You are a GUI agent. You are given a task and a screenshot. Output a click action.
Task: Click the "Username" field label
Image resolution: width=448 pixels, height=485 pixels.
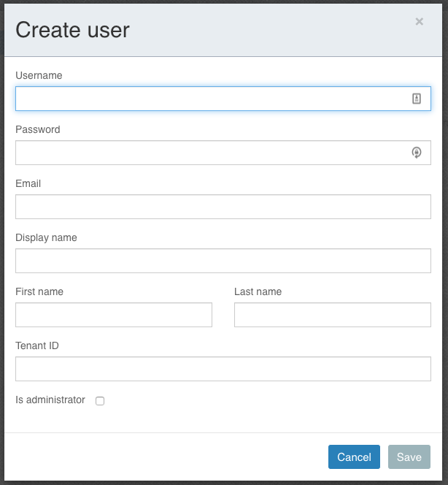click(x=39, y=75)
